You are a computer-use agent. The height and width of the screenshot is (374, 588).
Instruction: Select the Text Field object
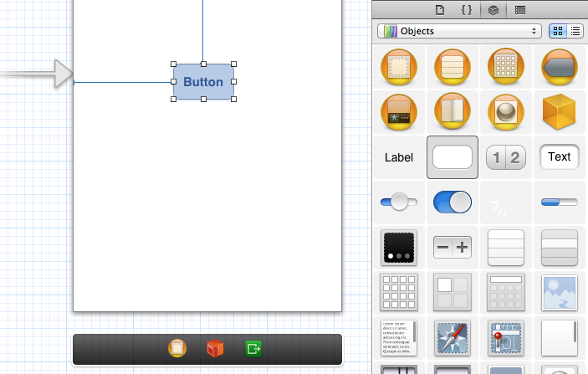pyautogui.click(x=560, y=156)
